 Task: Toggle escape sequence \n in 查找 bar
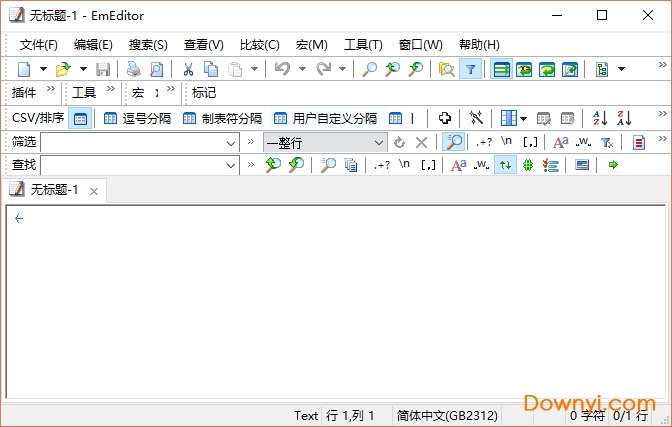404,164
